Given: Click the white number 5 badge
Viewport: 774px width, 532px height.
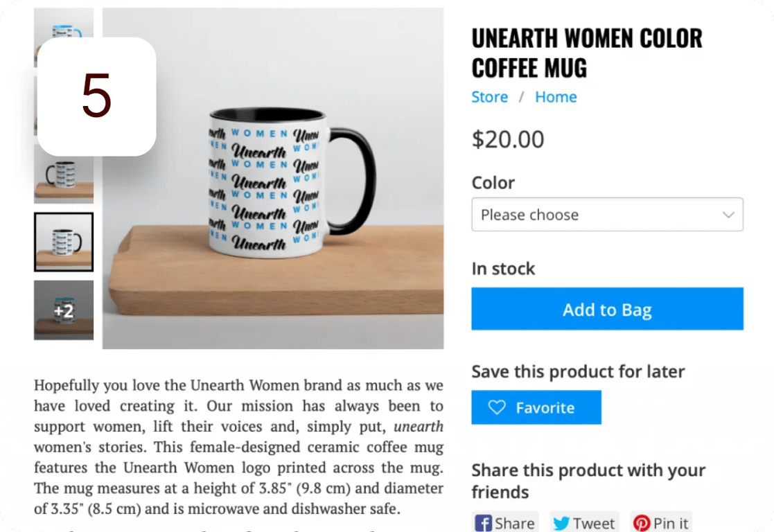Looking at the screenshot, I should [x=96, y=96].
